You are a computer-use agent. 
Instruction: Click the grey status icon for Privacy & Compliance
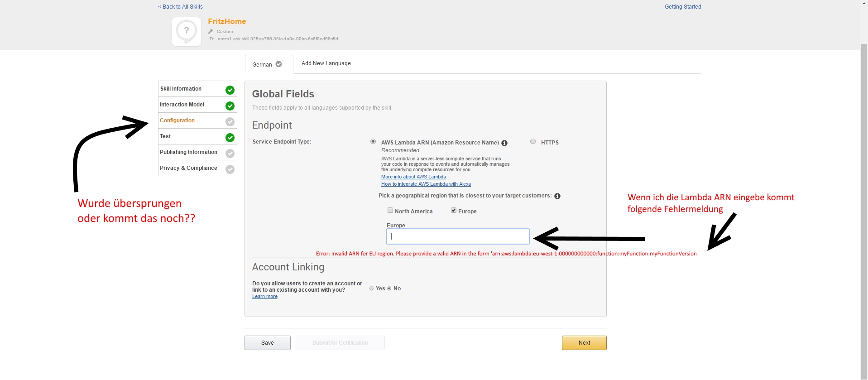pos(230,169)
